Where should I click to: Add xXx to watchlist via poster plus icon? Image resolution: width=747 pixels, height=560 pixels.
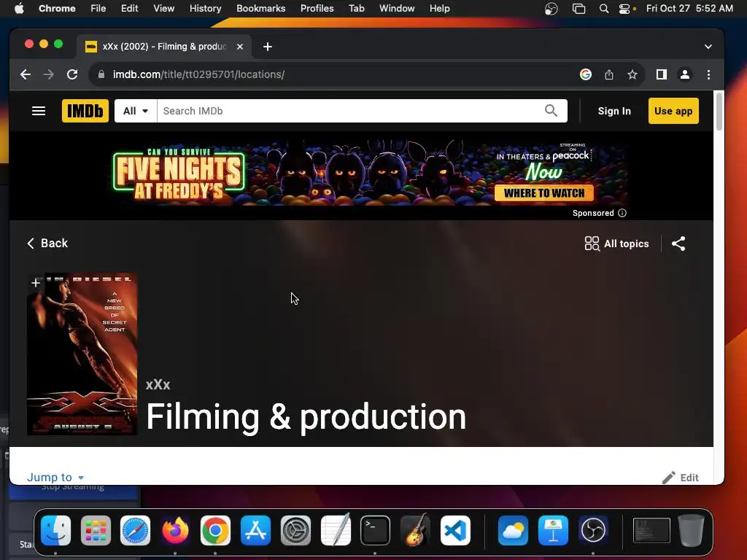(x=36, y=283)
